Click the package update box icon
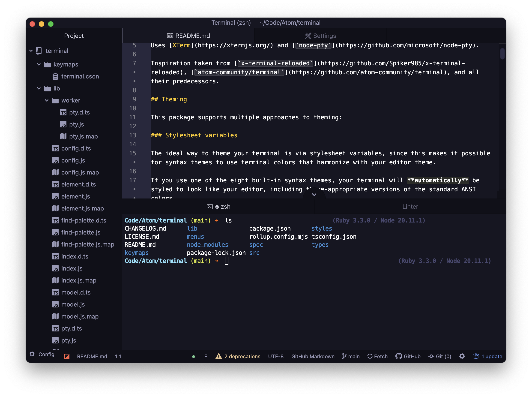532x397 pixels. click(x=475, y=356)
